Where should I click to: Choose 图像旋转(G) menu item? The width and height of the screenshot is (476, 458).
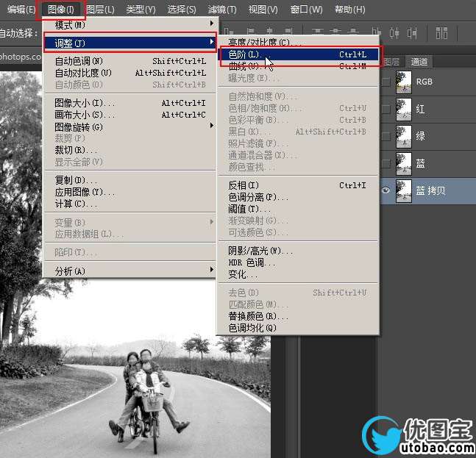129,126
